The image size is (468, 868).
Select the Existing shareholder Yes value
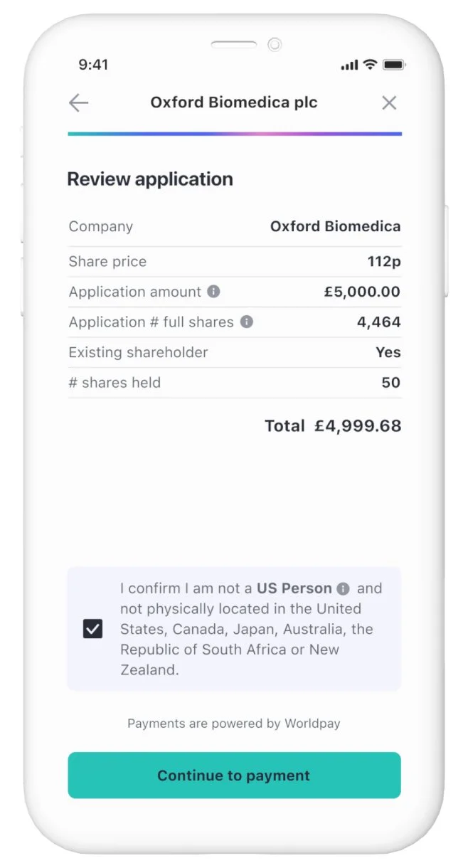[388, 352]
